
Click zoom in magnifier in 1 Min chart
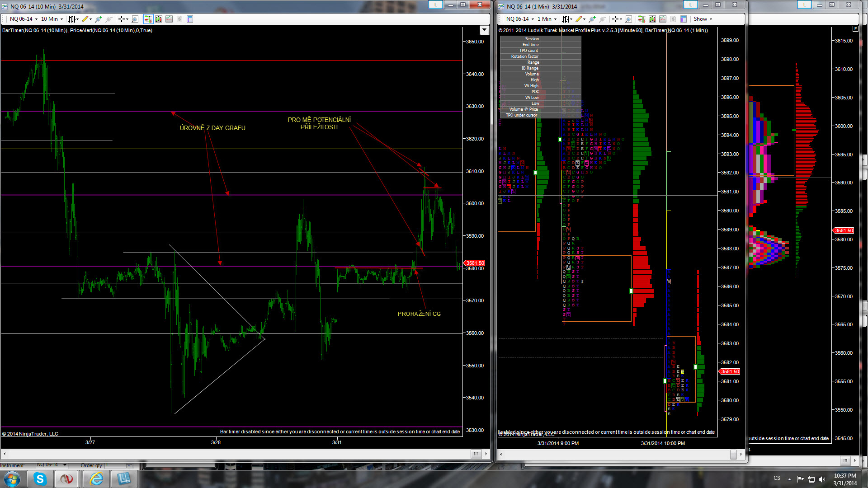592,19
